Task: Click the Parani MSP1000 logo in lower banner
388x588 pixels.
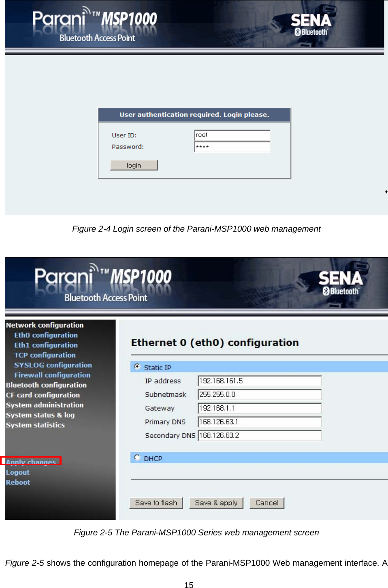Action: 103,283
